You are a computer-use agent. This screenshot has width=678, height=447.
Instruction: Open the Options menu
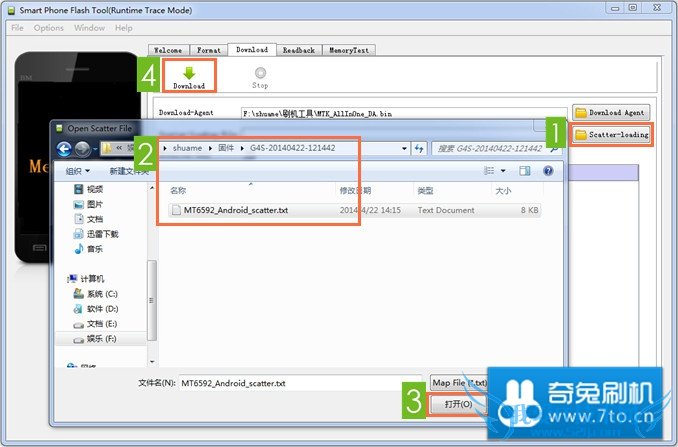coord(48,28)
